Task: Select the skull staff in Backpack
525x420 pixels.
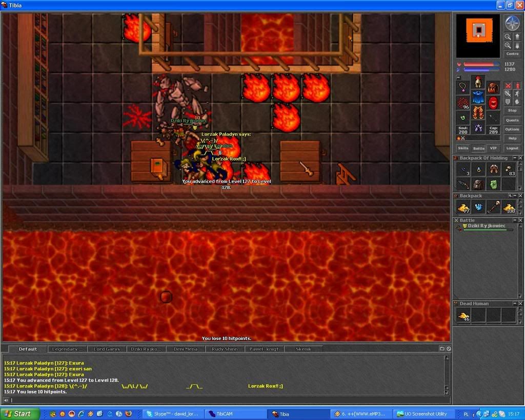Action: [494, 207]
